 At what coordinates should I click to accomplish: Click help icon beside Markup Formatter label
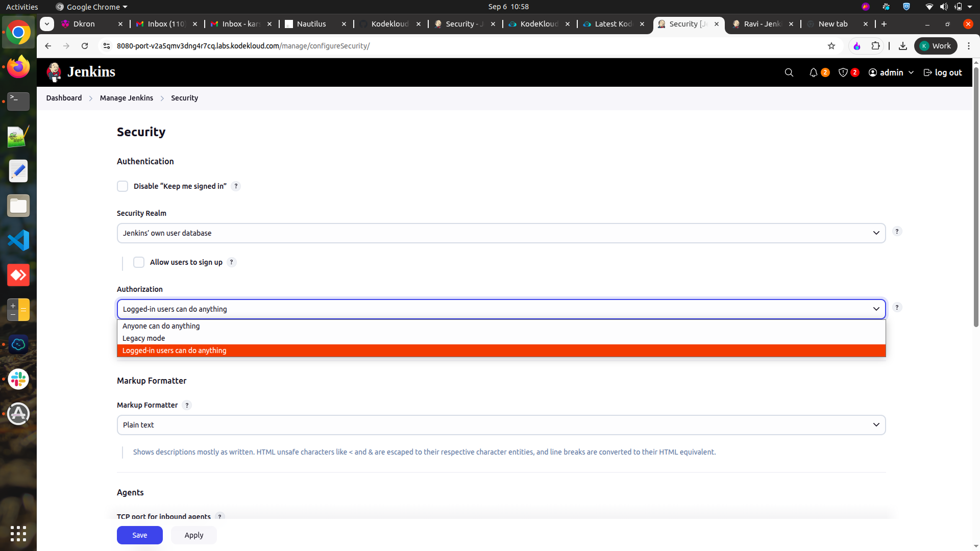click(187, 405)
